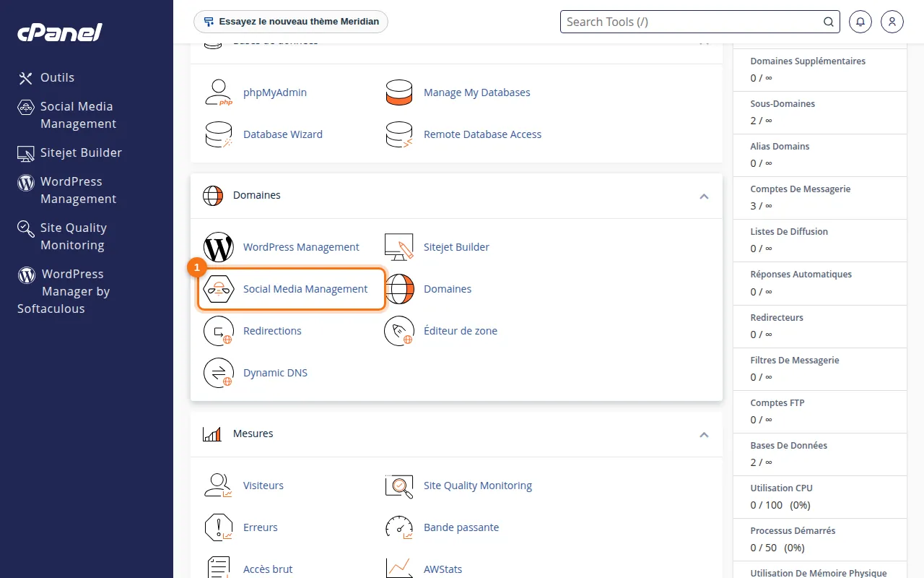The width and height of the screenshot is (924, 578).
Task: Click the search magnifier icon
Action: [x=829, y=22]
